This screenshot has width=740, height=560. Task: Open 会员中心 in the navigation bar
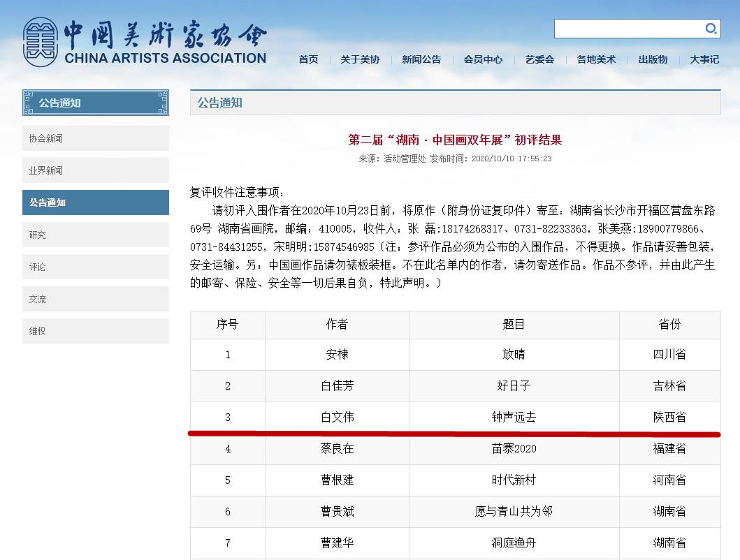click(x=483, y=59)
